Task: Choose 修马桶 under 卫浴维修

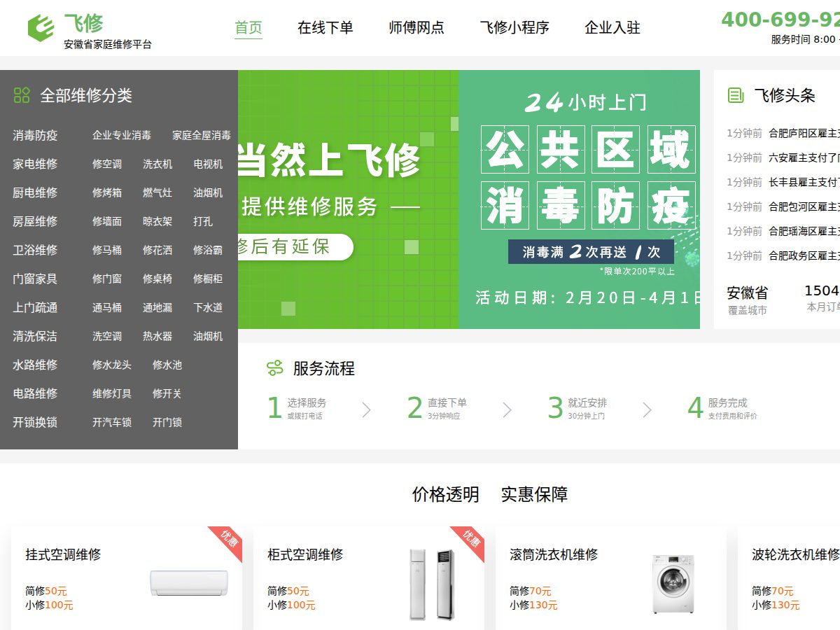Action: point(107,250)
